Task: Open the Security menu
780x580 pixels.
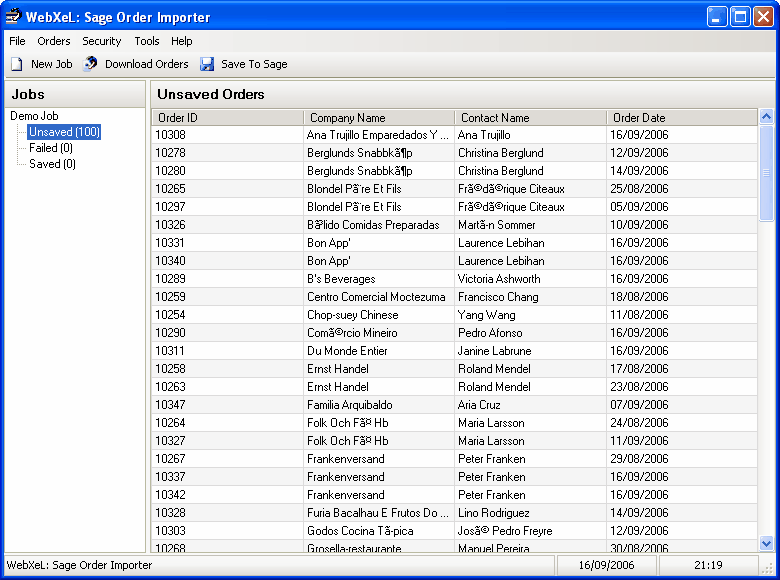Action: (101, 41)
